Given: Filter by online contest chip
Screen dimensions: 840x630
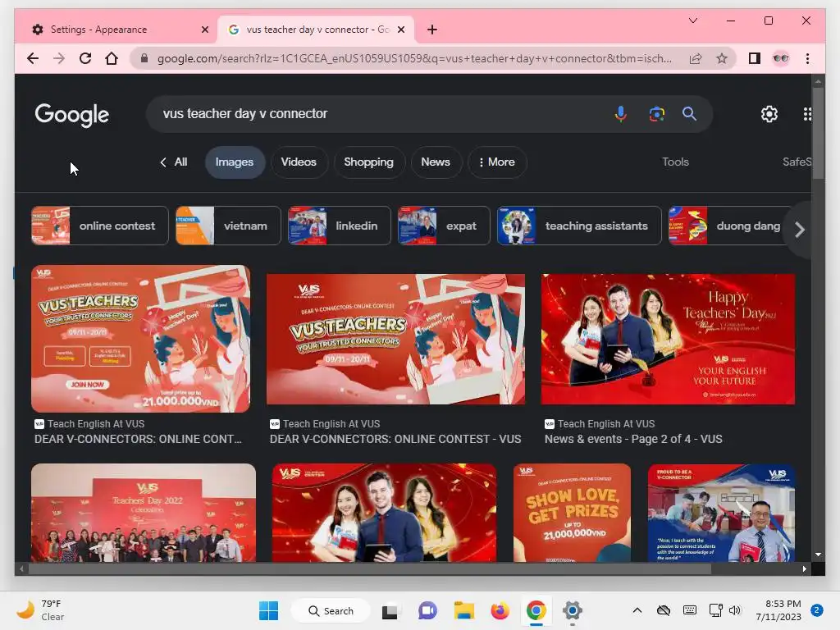Looking at the screenshot, I should (99, 226).
